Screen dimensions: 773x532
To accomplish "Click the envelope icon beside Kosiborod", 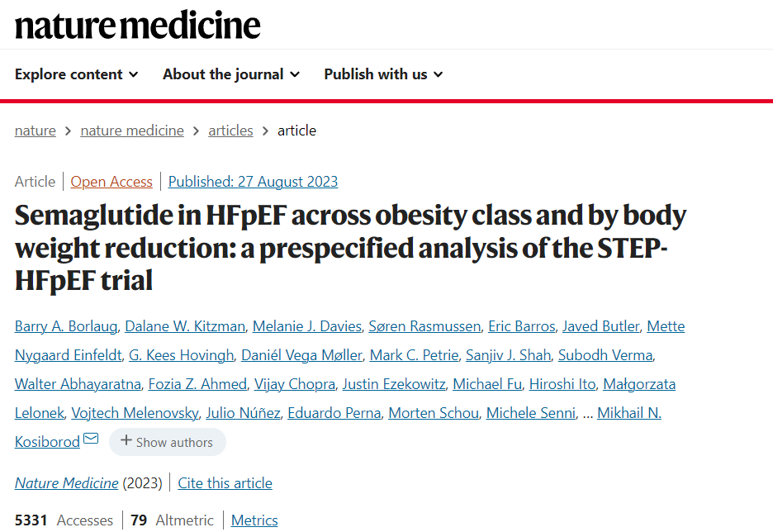I will 91,439.
